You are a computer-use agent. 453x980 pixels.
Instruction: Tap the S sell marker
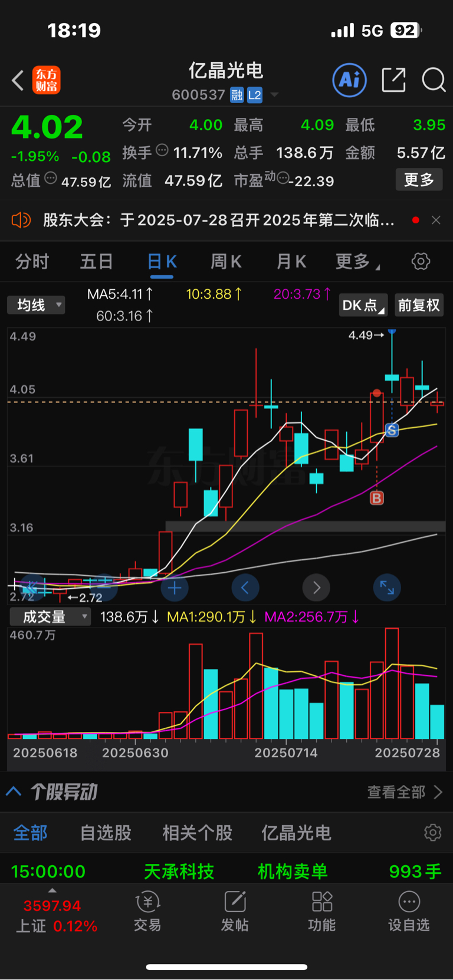(392, 431)
